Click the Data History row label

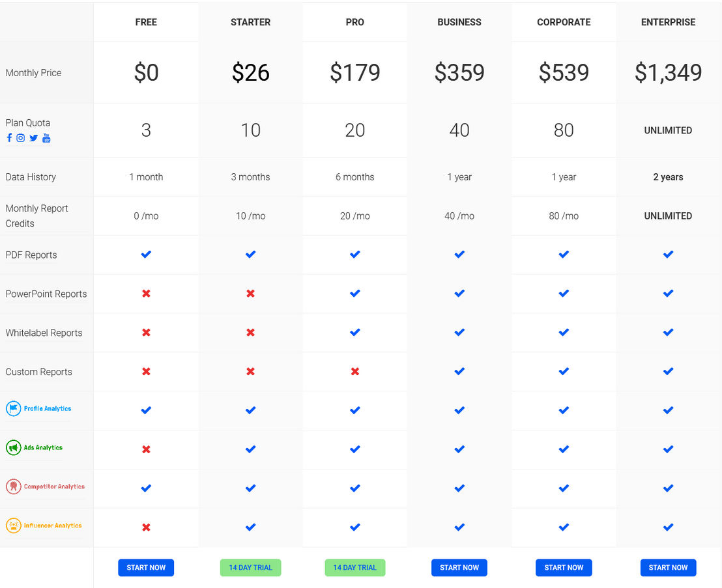tap(31, 177)
